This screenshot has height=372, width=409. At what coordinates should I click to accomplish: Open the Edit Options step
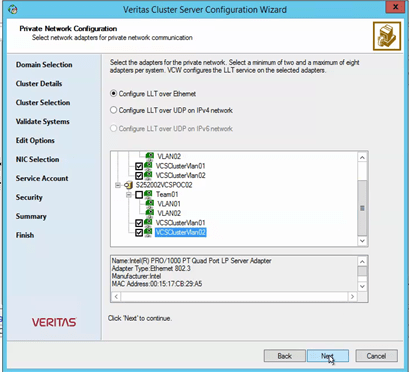tap(35, 141)
